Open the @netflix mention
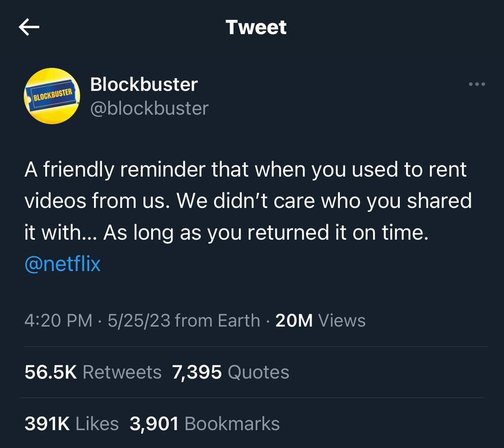Viewport: 504px width, 448px height. point(63,264)
